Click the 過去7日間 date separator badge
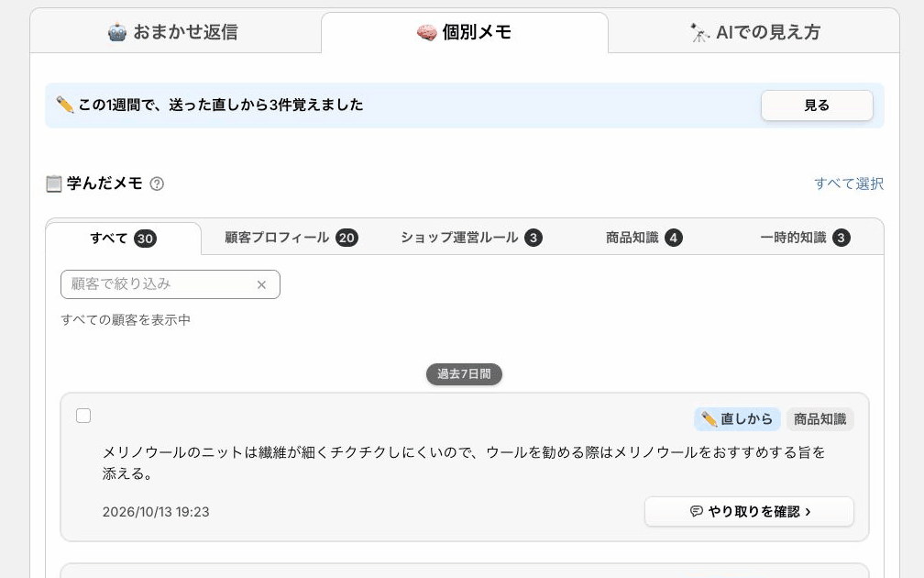Image resolution: width=924 pixels, height=578 pixels. (464, 374)
